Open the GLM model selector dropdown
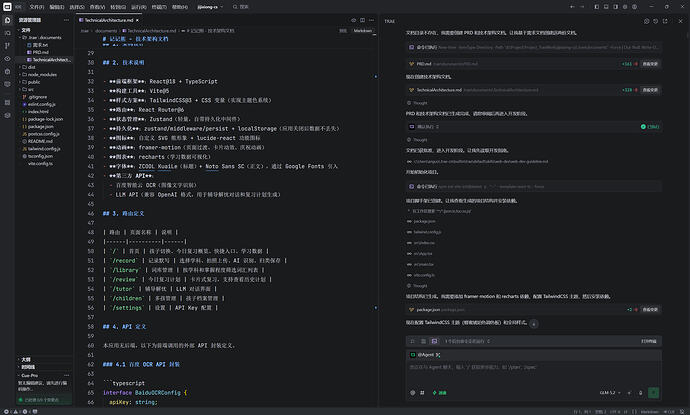690x415 pixels. (610, 393)
